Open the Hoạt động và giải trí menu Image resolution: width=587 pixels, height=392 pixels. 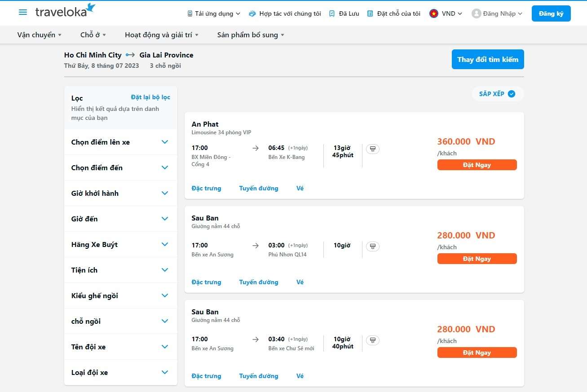[162, 35]
